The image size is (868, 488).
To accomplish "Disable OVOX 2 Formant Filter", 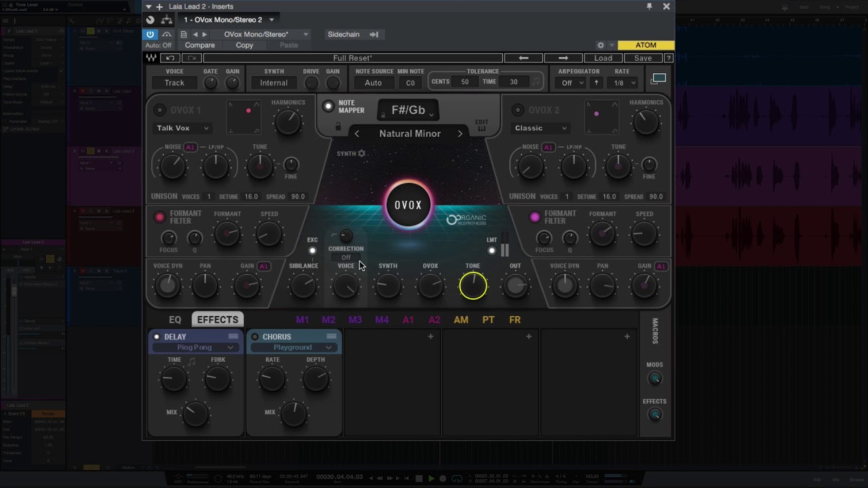I will [x=535, y=217].
